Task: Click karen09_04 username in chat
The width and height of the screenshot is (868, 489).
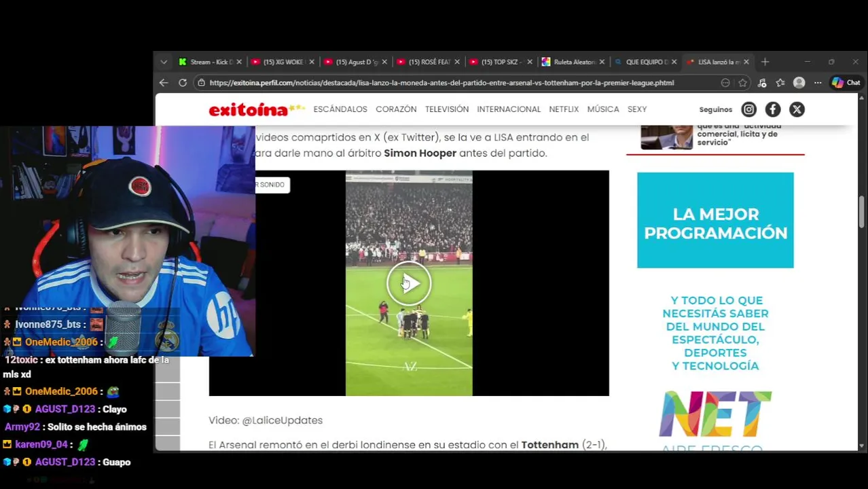Action: [41, 445]
